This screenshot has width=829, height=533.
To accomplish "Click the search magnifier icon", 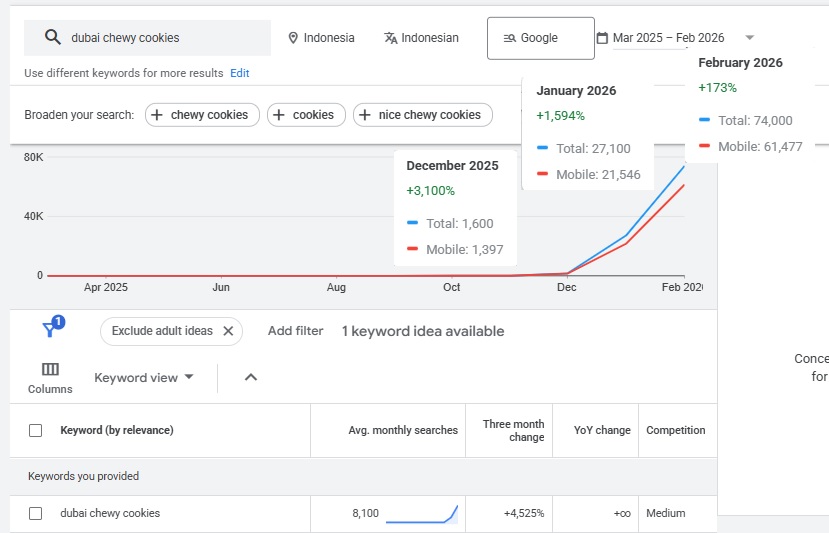I will tap(53, 38).
